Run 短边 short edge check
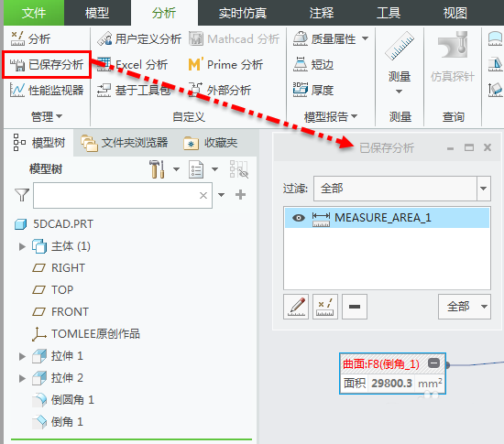 coord(313,64)
